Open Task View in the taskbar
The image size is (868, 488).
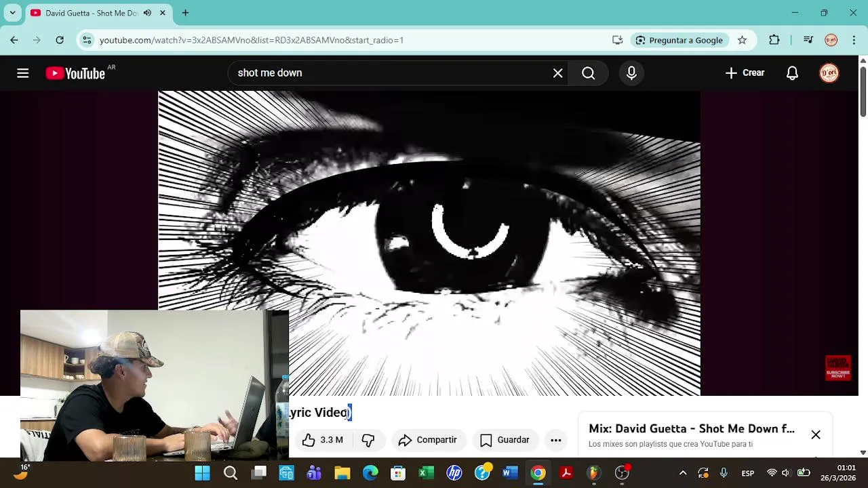(258, 473)
